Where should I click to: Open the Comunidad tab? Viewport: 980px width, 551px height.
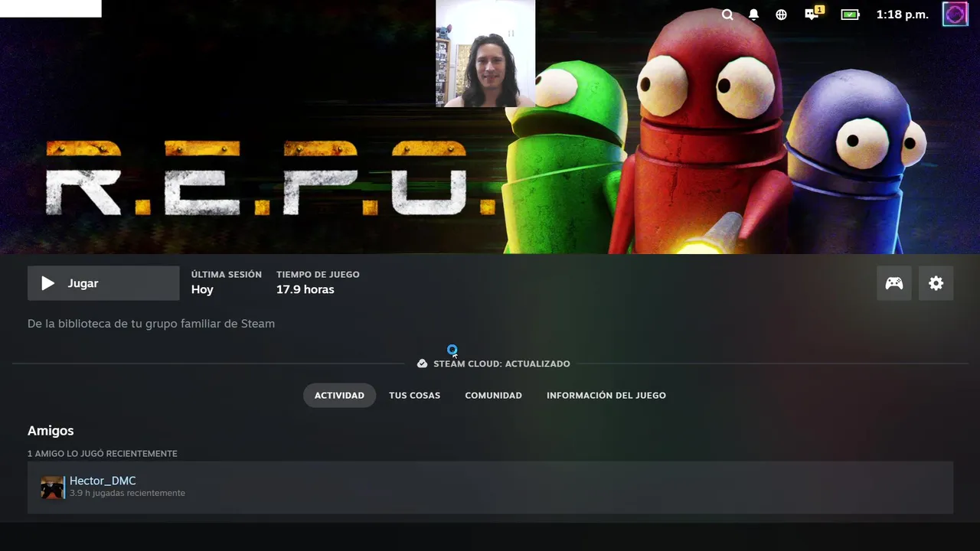493,396
